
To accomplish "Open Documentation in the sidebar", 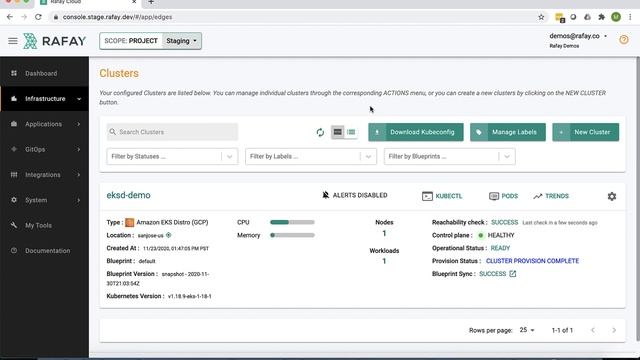I will (x=44, y=251).
